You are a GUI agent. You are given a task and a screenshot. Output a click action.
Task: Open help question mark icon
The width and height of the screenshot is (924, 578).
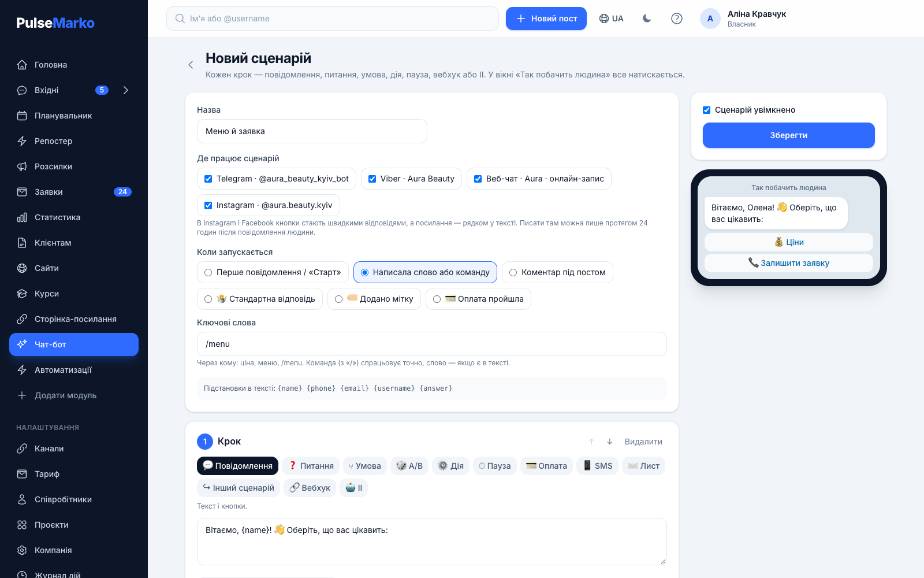pyautogui.click(x=677, y=18)
